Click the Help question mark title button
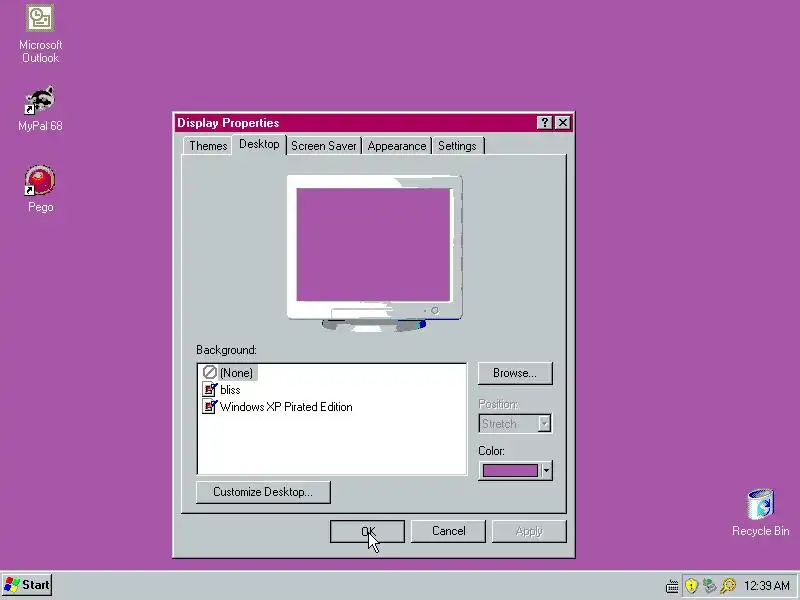The image size is (800, 600). click(544, 122)
